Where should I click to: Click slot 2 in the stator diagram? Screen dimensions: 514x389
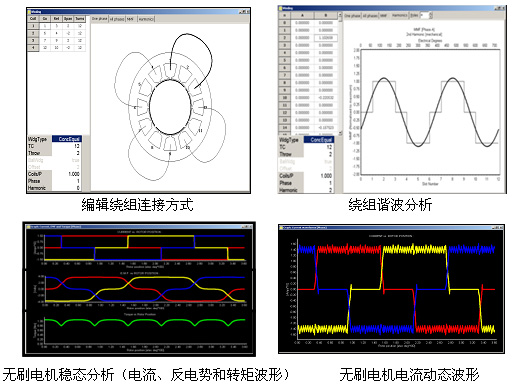[184, 74]
